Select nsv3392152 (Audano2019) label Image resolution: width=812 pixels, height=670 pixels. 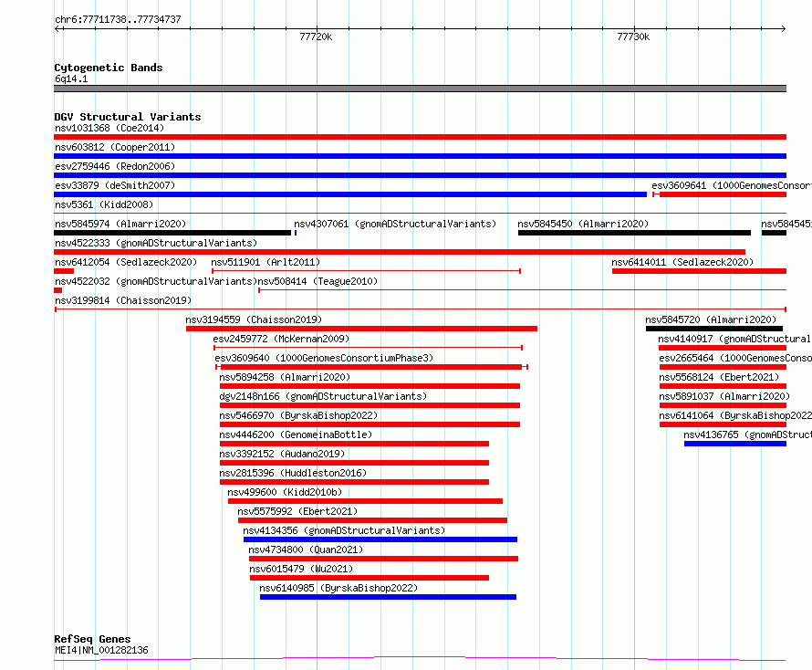pyautogui.click(x=282, y=454)
